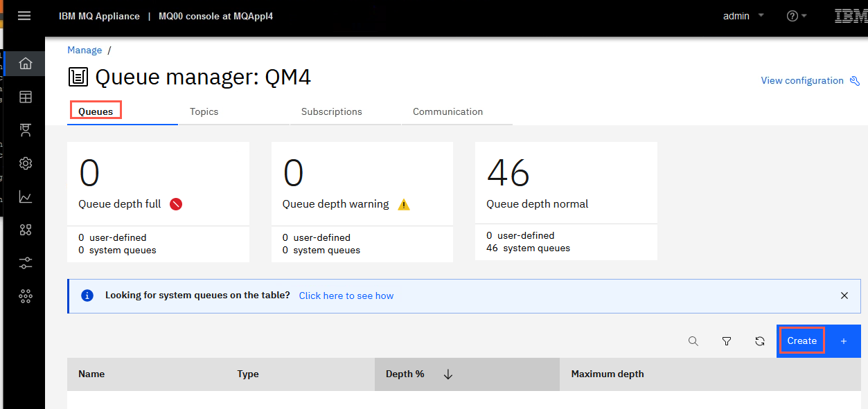
Task: Sort by the Maximum depth column header
Action: point(608,374)
